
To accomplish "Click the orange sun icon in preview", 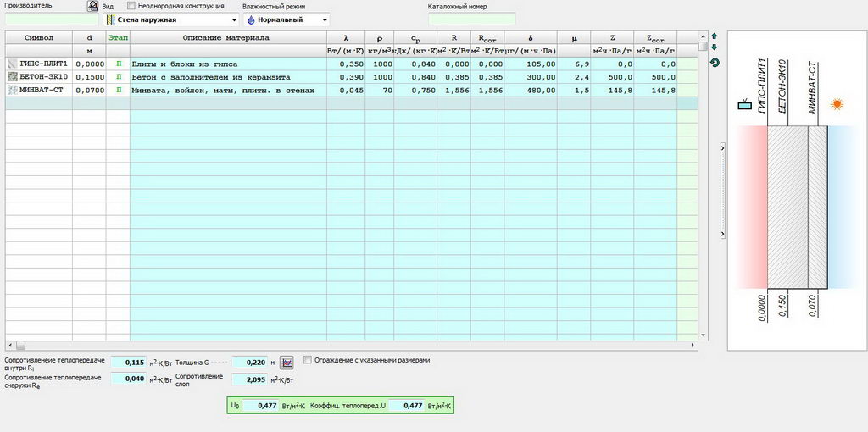I will click(x=837, y=105).
